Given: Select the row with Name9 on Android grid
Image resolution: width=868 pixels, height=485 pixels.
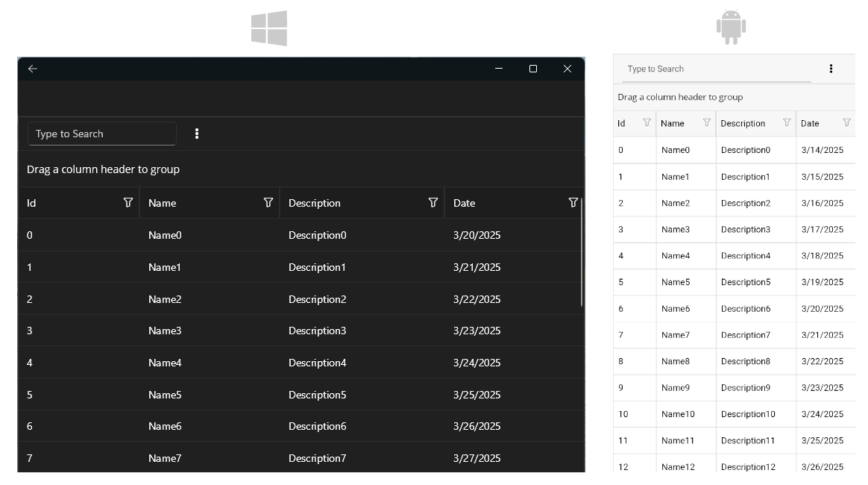Looking at the screenshot, I should [675, 387].
